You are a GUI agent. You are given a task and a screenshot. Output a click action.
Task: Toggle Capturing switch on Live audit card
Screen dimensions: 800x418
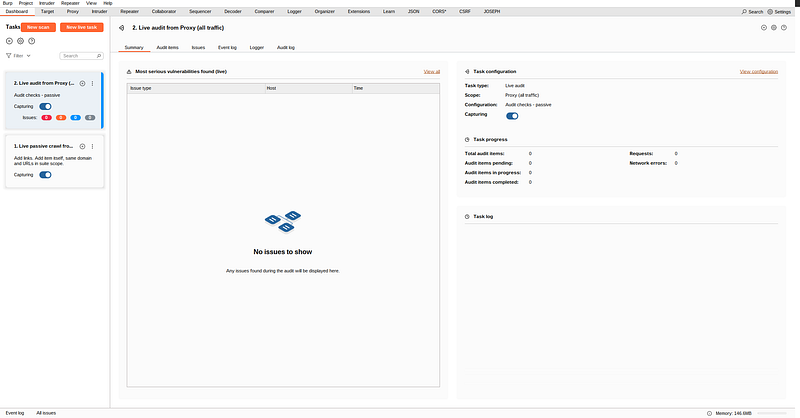[x=45, y=107]
